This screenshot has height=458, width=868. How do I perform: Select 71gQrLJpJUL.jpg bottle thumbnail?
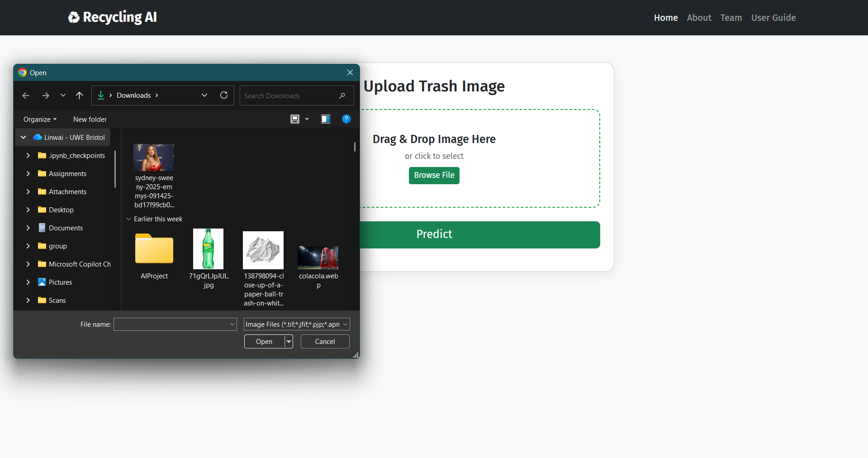pos(209,249)
